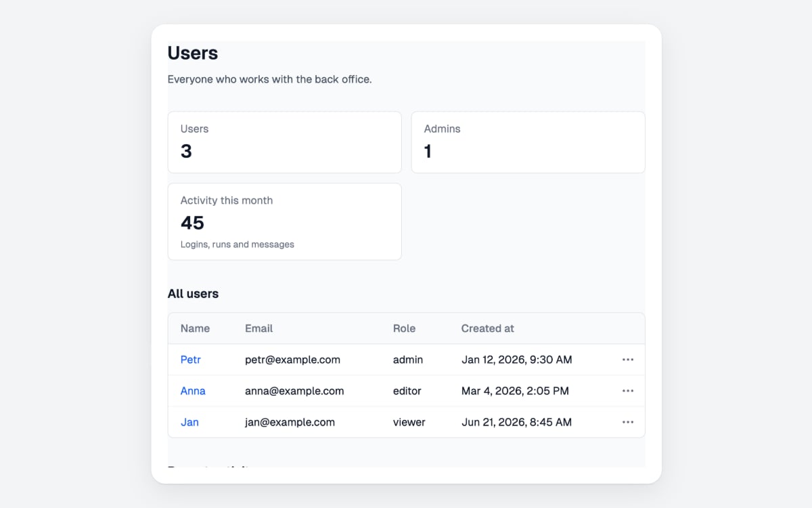Click the Users stat card showing 3
Screen dimensions: 812x508
(284, 142)
